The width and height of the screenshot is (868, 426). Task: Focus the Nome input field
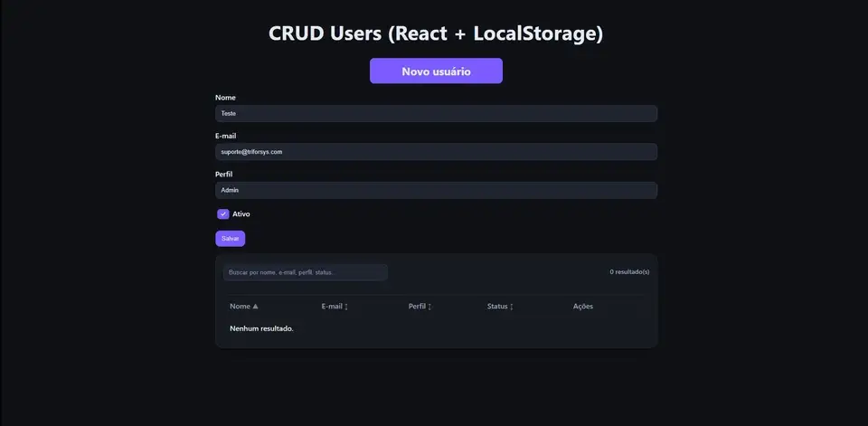click(x=436, y=114)
